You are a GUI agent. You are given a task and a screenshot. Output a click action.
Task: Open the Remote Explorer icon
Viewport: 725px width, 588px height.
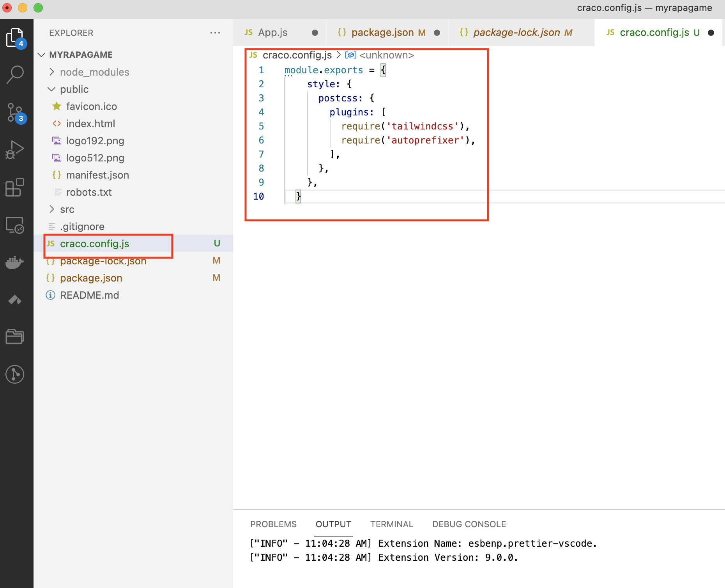[x=15, y=225]
